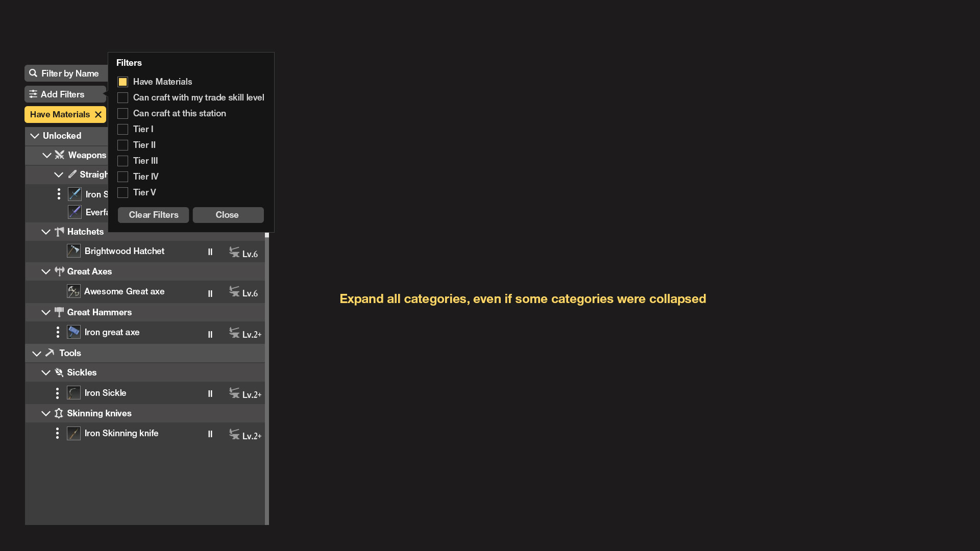Viewport: 980px width, 551px height.
Task: Select the Skinning knives category row
Action: click(99, 413)
